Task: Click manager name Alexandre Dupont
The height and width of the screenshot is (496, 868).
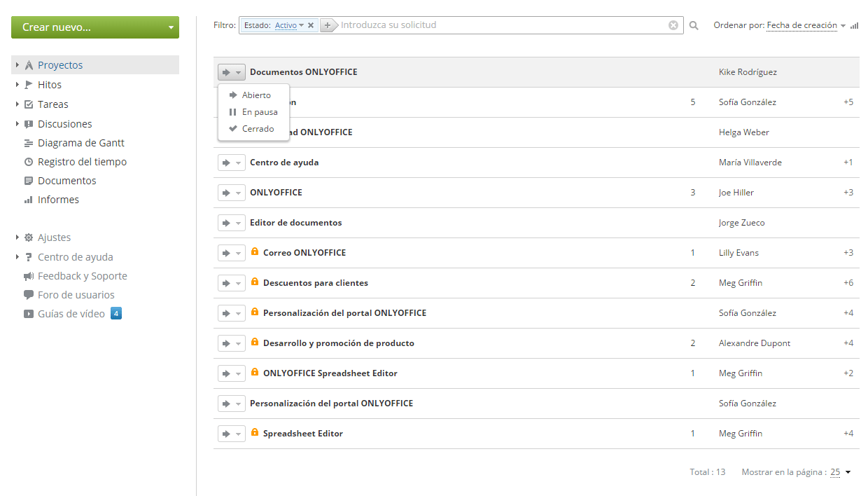Action: [x=755, y=343]
